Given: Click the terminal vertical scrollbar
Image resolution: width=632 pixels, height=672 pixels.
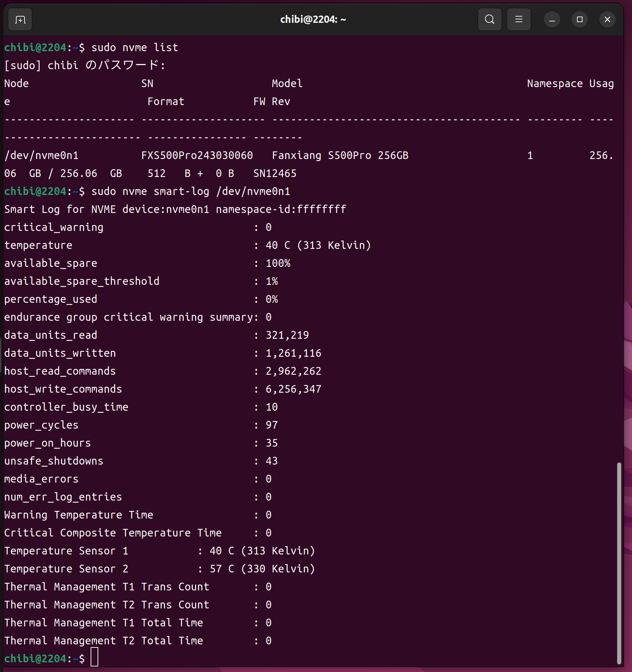Looking at the screenshot, I should click(619, 563).
